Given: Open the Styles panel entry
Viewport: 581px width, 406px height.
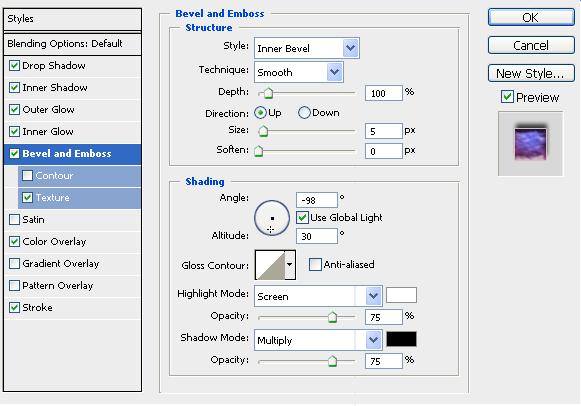Looking at the screenshot, I should click(x=72, y=19).
